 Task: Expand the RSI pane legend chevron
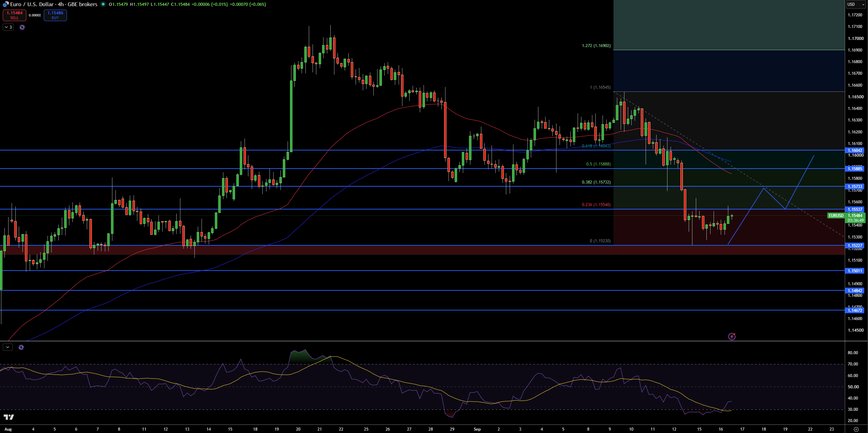tap(8, 347)
